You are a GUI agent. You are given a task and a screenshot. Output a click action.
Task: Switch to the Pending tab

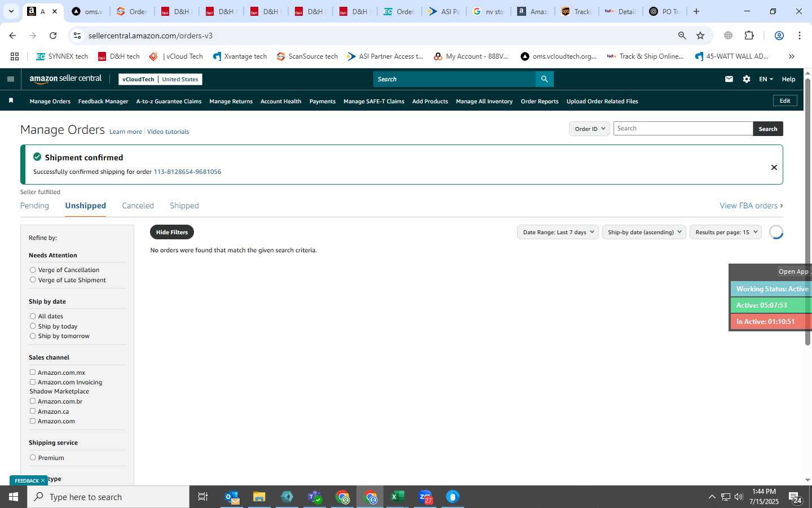tap(34, 205)
